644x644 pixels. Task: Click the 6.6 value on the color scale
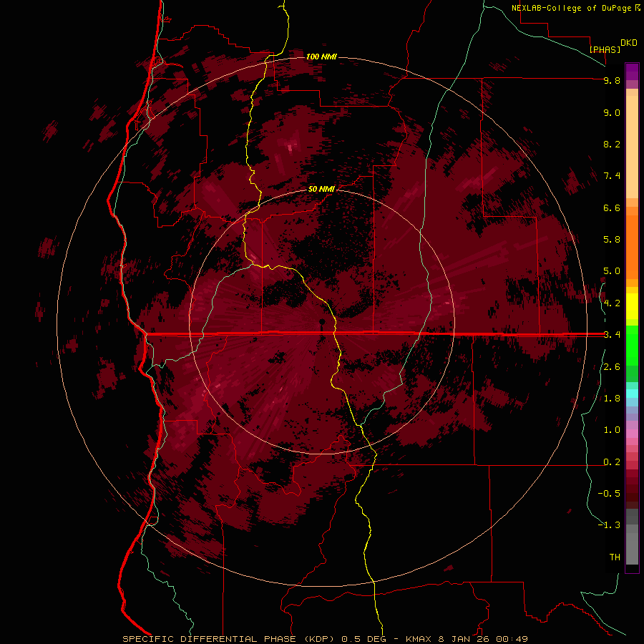(x=612, y=208)
